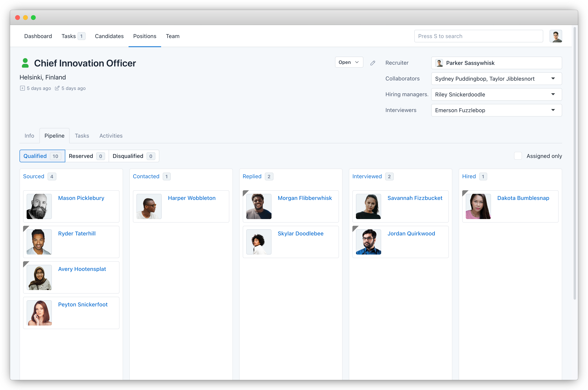The height and width of the screenshot is (390, 588).
Task: Click the user avatar in top right
Action: [555, 36]
